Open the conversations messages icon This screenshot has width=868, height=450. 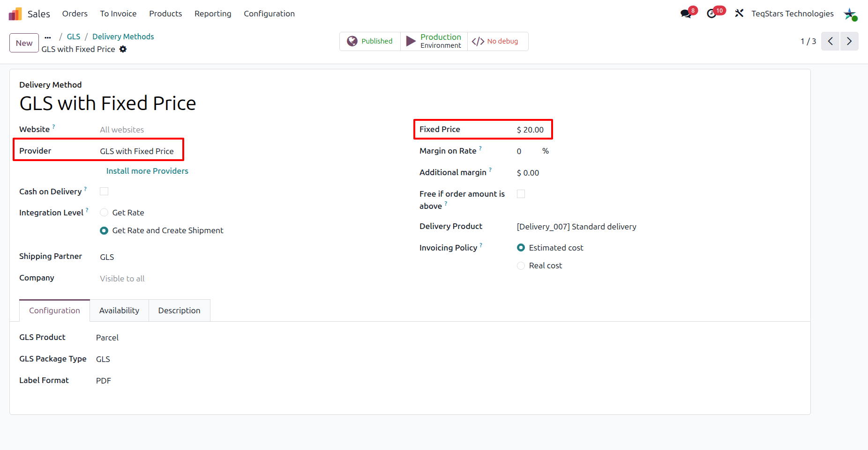686,14
